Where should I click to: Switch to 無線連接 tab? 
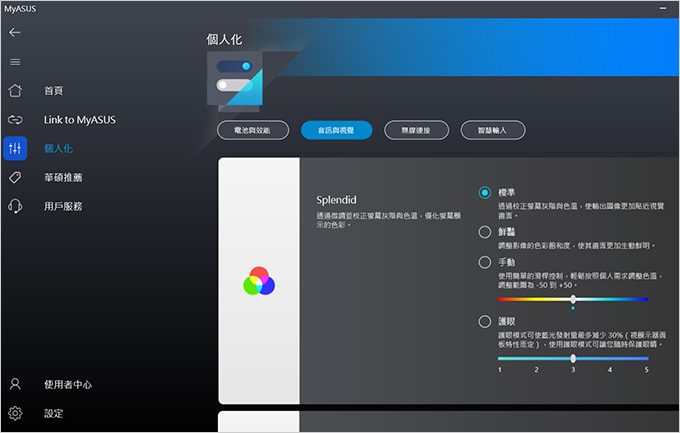[416, 130]
